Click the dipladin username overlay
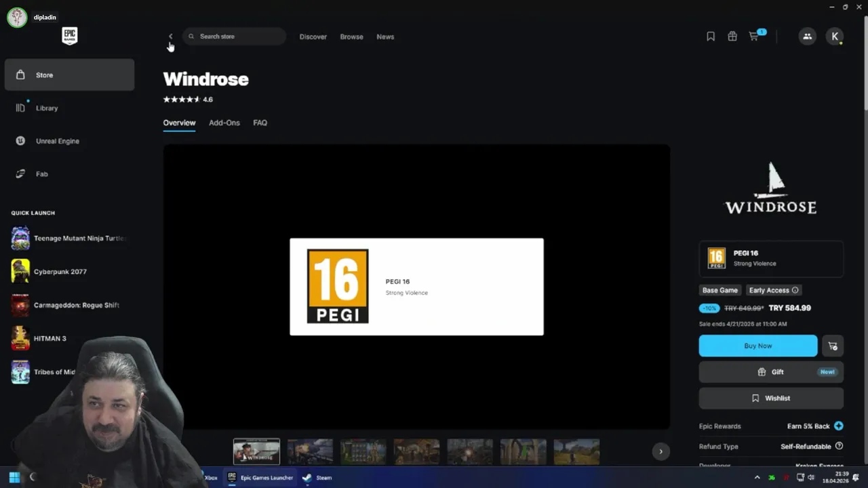The width and height of the screenshot is (868, 488). 45,18
